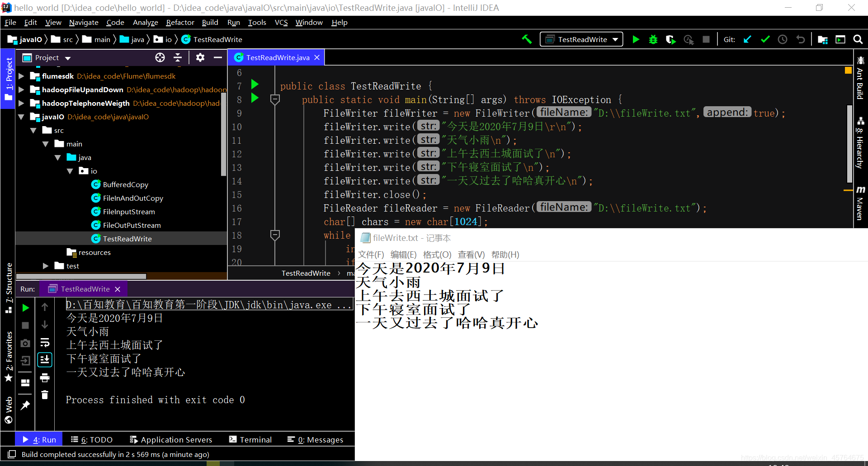Toggle scroll to end in Run console
This screenshot has width=868, height=466.
[x=44, y=360]
